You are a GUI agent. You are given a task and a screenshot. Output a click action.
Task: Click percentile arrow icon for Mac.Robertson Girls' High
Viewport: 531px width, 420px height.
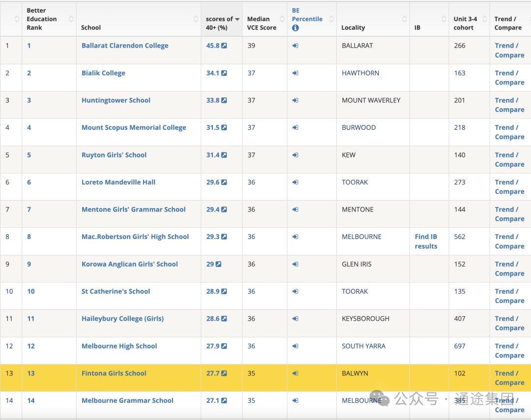(295, 237)
